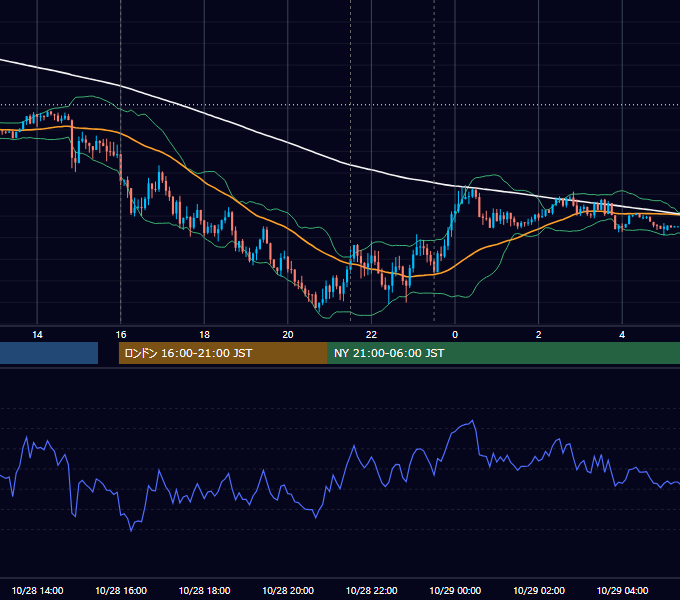Select the 2 hour axis label
This screenshot has width=680, height=600.
point(539,335)
